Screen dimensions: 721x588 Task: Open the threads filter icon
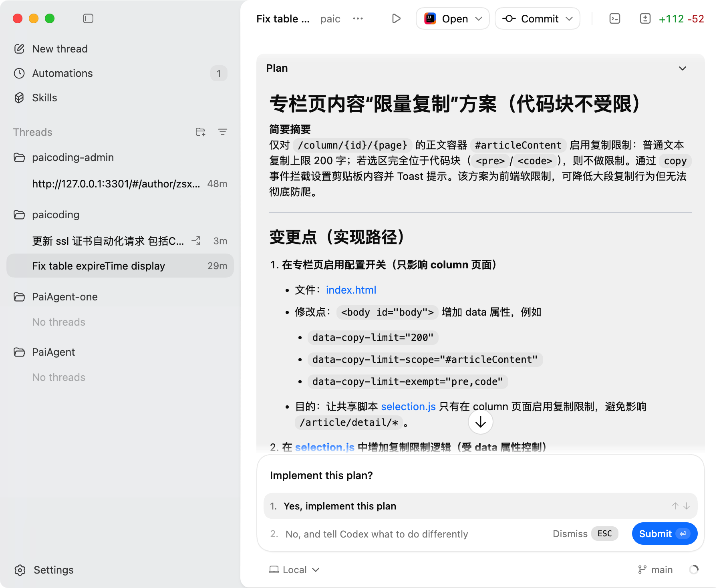click(223, 132)
